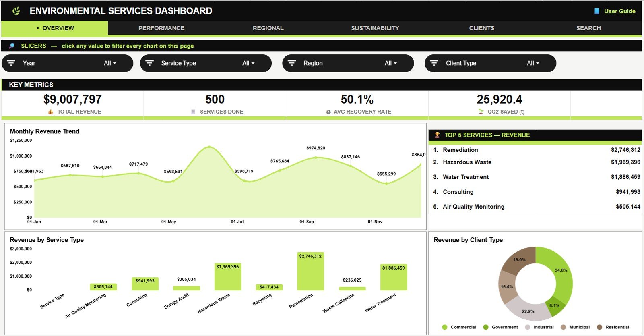Open the Clients tab
The width and height of the screenshot is (644, 336).
tap(482, 28)
